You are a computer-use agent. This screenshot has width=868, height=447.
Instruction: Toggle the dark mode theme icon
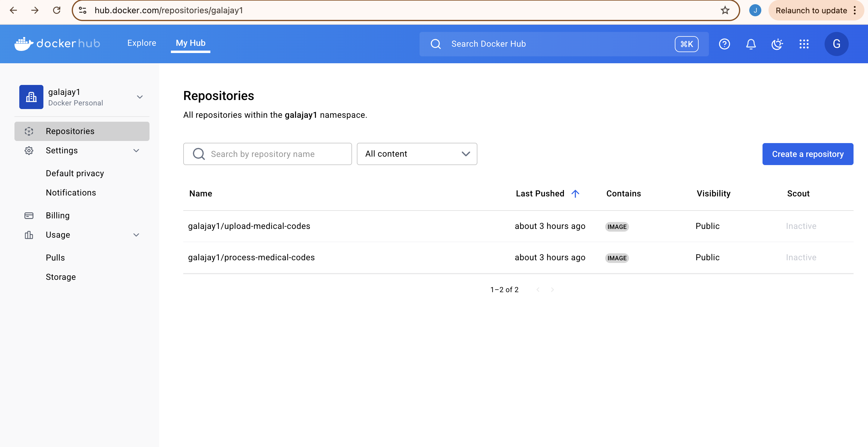777,44
